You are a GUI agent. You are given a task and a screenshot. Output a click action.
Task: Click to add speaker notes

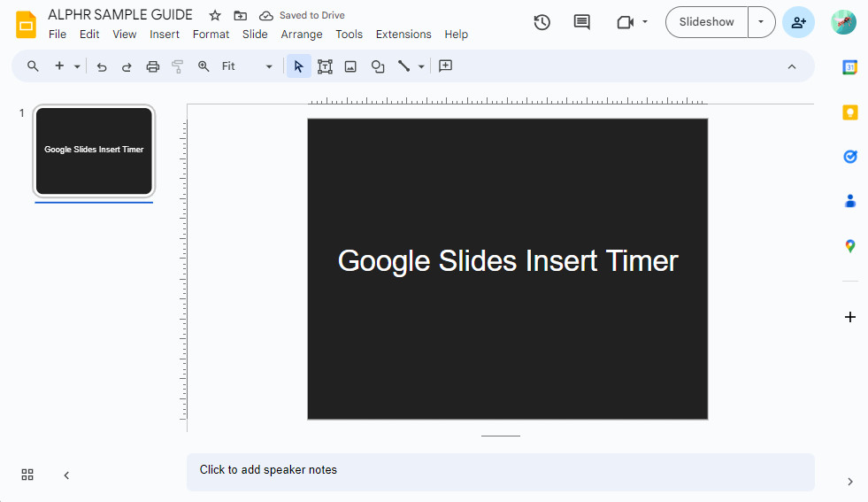(501, 472)
